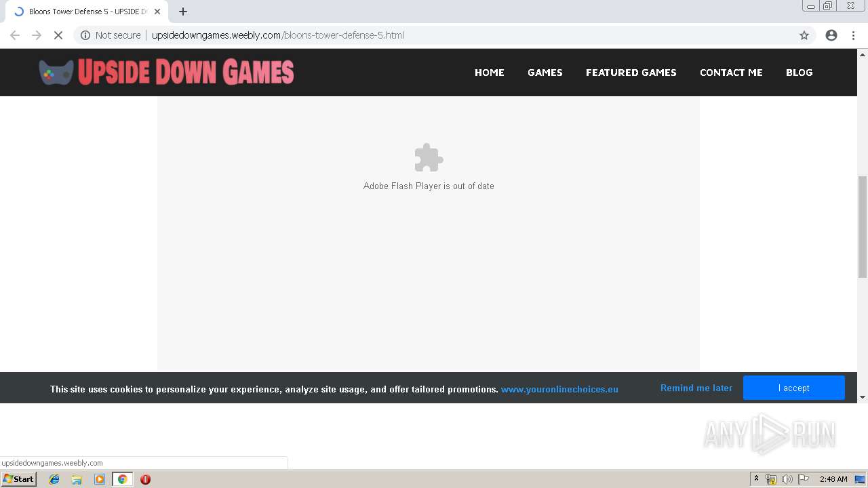This screenshot has width=868, height=488.
Task: Open the Windows Start button
Action: pyautogui.click(x=19, y=479)
